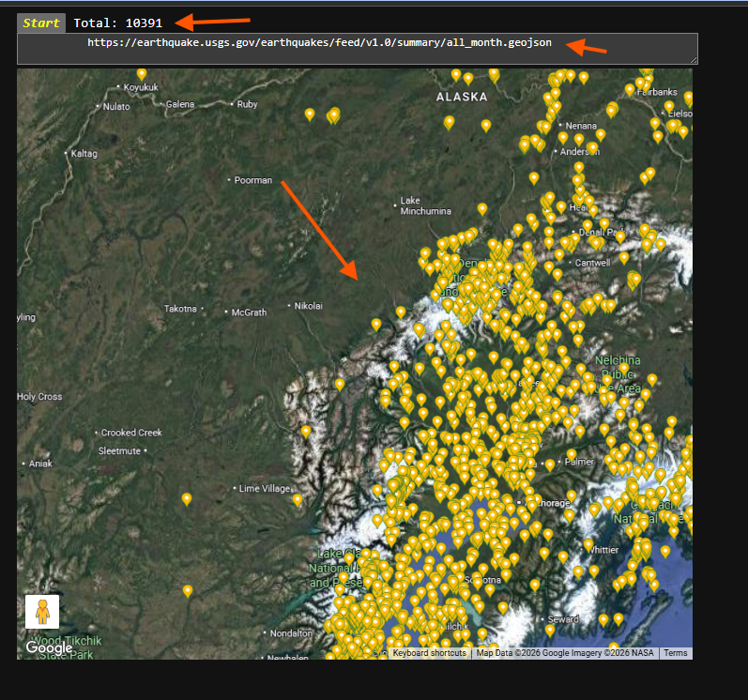Open the map Keyboard shortcuts
748x700 pixels.
[429, 653]
